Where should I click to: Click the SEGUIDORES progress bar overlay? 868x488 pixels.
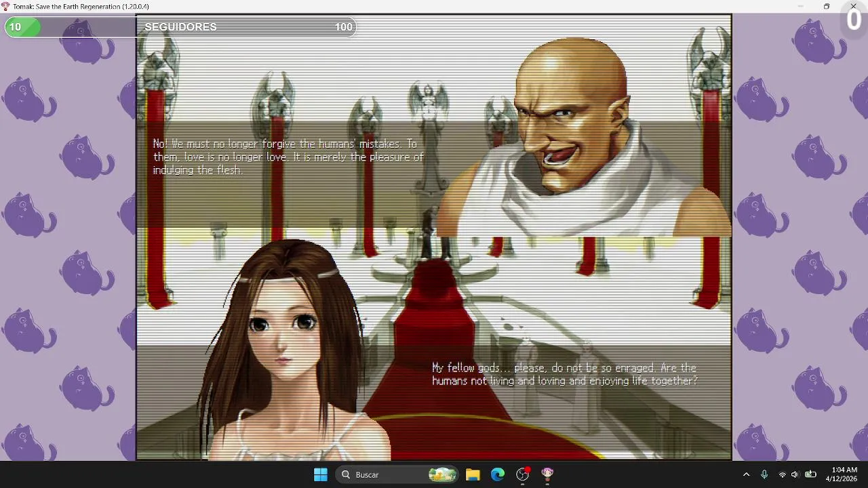point(180,27)
